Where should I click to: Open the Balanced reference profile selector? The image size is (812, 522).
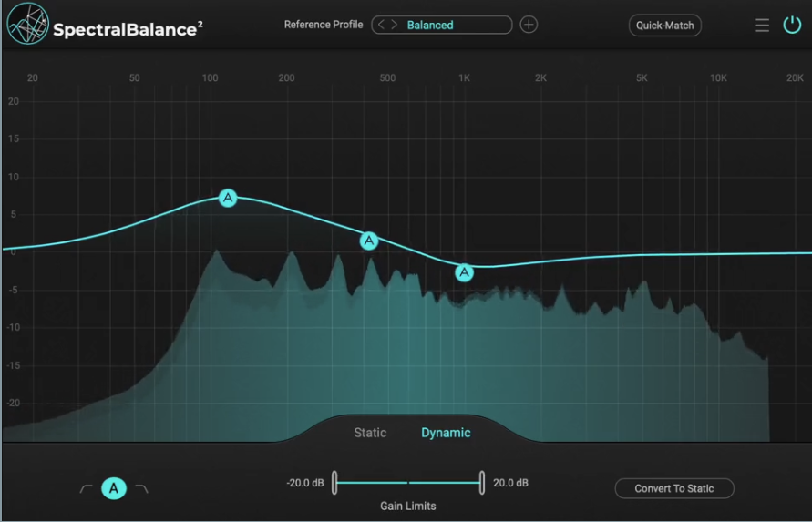click(x=442, y=25)
